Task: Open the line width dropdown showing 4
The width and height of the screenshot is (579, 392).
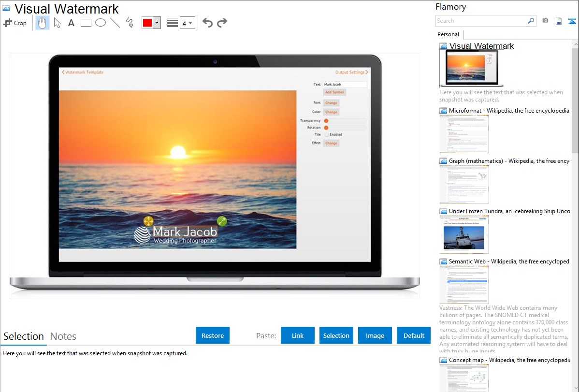Action: (x=187, y=23)
